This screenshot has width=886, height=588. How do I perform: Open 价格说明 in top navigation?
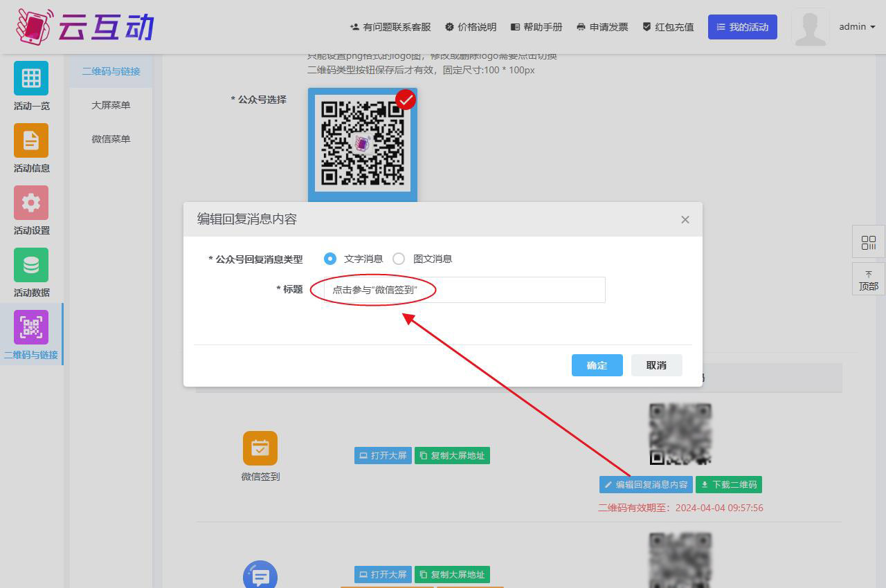471,27
